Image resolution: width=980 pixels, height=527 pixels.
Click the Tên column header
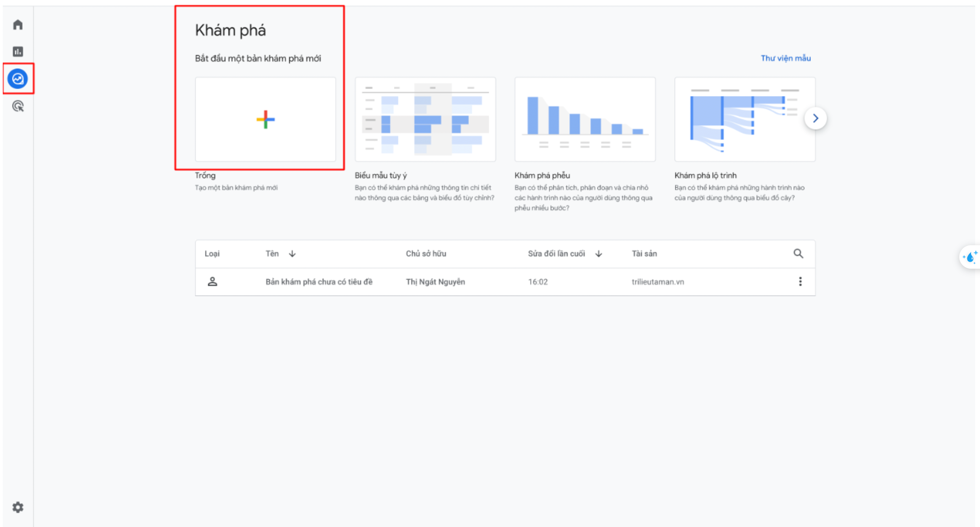[272, 253]
